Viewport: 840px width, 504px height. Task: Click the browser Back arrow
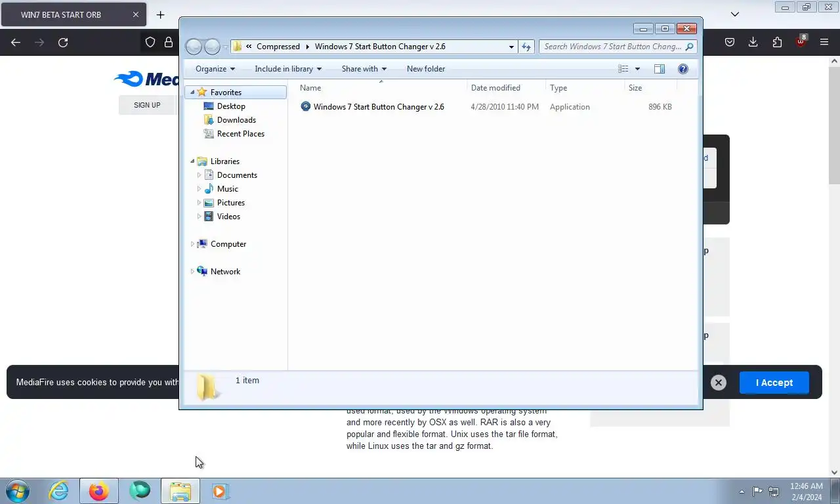pos(16,42)
